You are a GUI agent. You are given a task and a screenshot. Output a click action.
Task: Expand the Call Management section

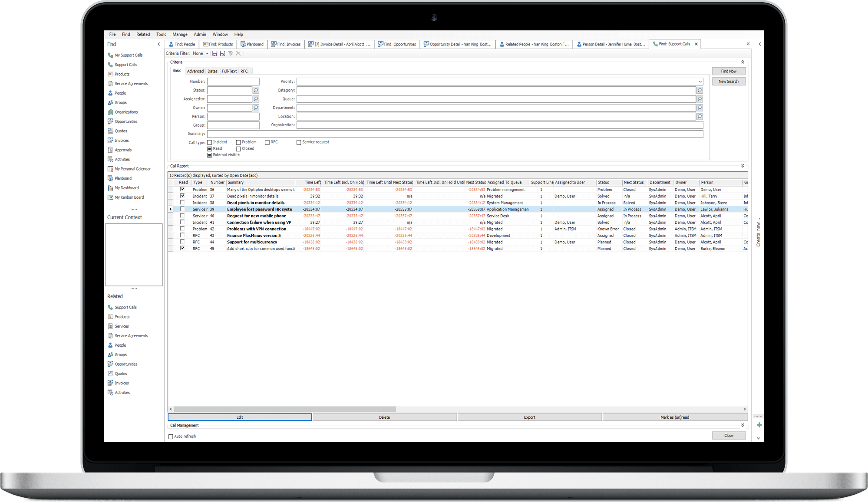743,425
